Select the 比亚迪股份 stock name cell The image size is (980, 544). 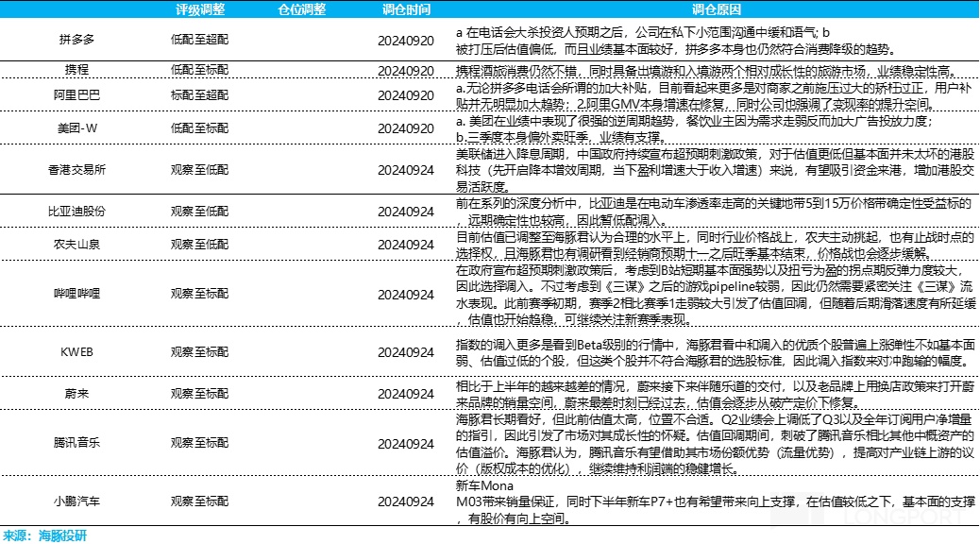click(76, 212)
